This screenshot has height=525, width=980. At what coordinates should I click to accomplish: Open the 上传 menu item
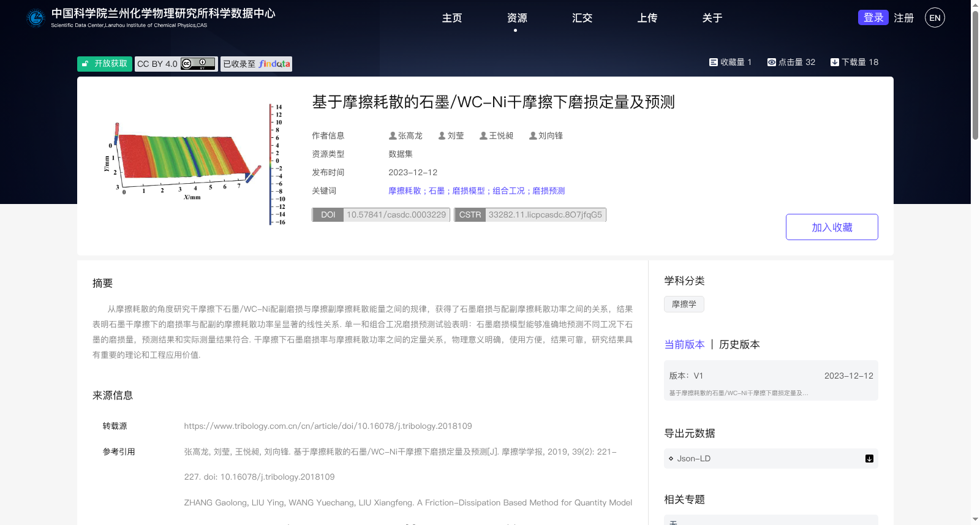pos(647,18)
